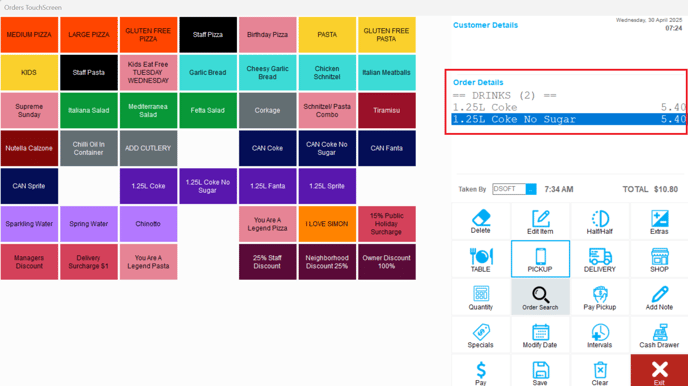Expand the Taken By dropdown arrow
The width and height of the screenshot is (688, 386).
(x=531, y=189)
